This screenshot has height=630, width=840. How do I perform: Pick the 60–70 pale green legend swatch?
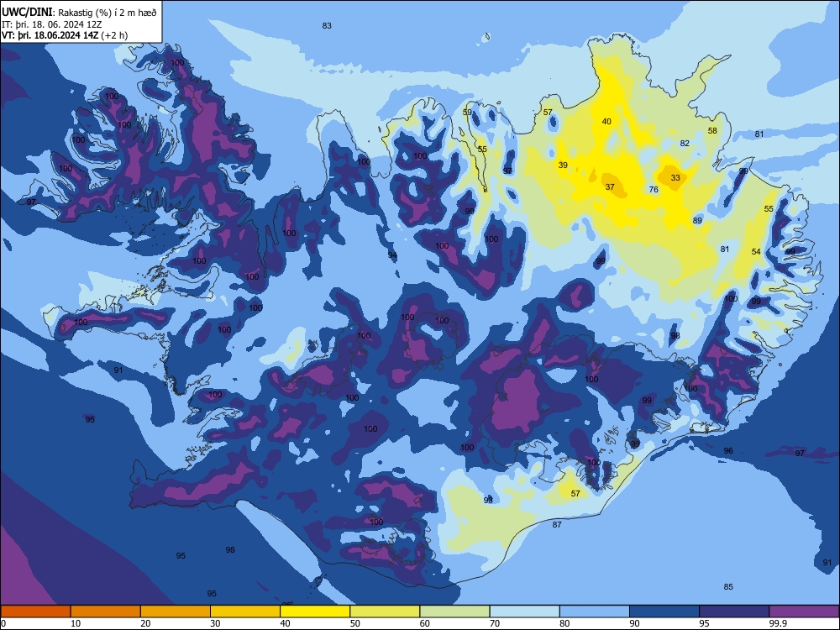(x=454, y=612)
